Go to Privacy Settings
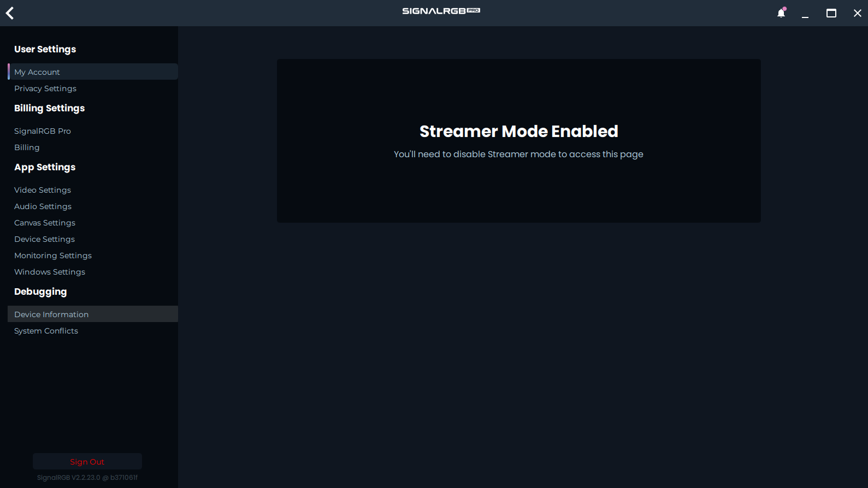Image resolution: width=868 pixels, height=488 pixels. (45, 88)
